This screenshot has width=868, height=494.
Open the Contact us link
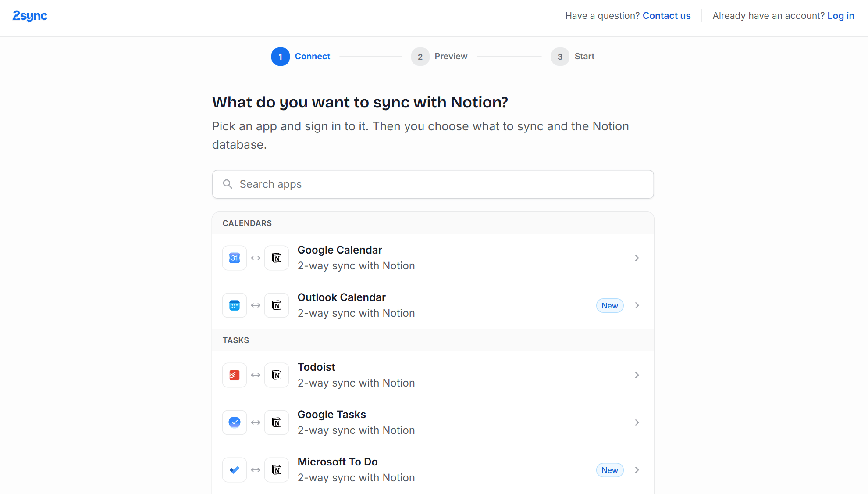point(666,16)
